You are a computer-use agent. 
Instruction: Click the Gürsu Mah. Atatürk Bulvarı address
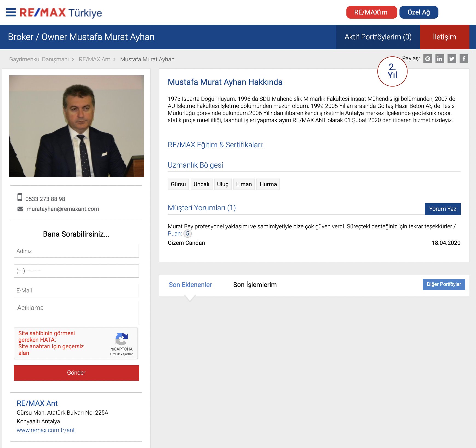[62, 413]
